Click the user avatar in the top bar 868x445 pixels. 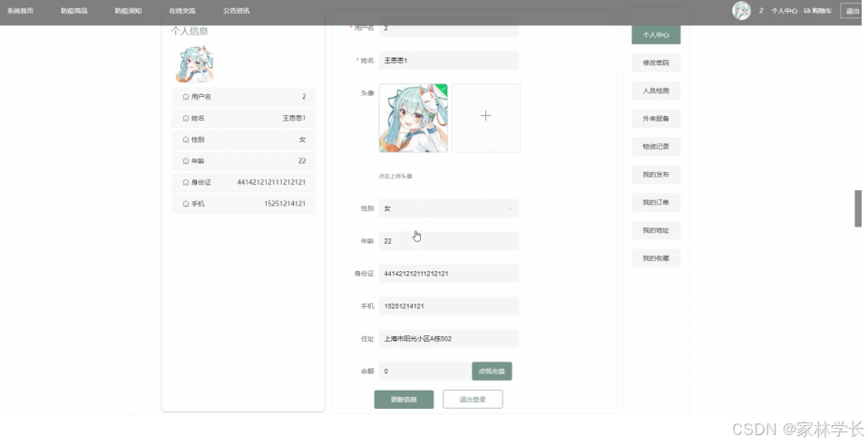click(x=741, y=11)
